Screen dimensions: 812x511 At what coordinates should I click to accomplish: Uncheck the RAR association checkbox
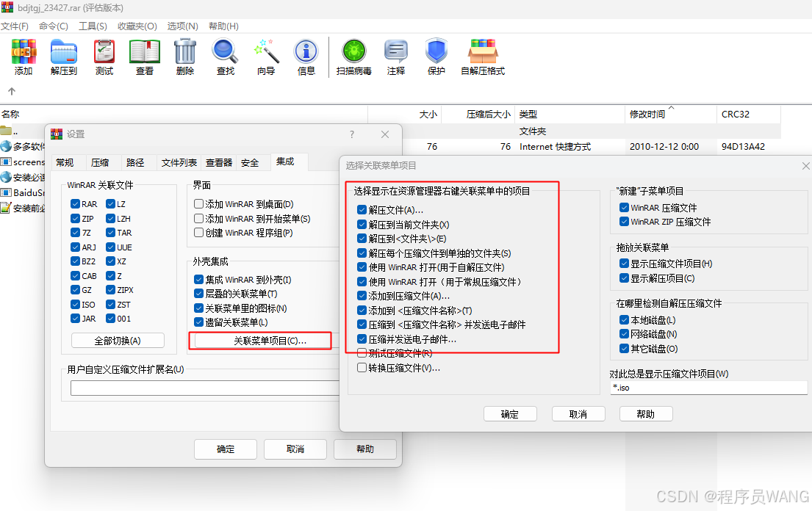75,204
